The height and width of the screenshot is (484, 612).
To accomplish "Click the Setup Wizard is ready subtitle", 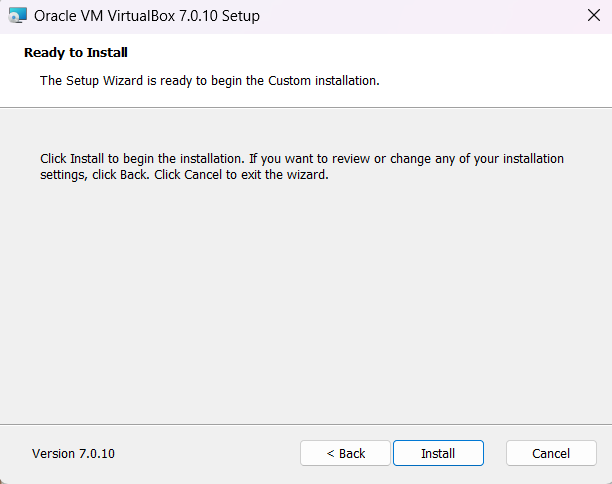I will click(x=210, y=81).
